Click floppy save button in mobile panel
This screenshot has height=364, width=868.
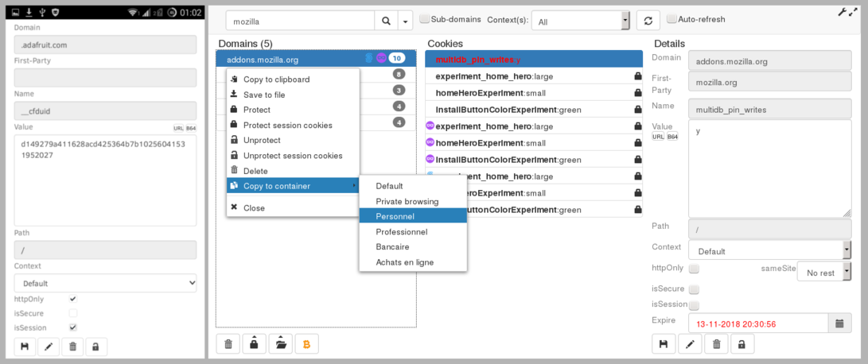[25, 347]
